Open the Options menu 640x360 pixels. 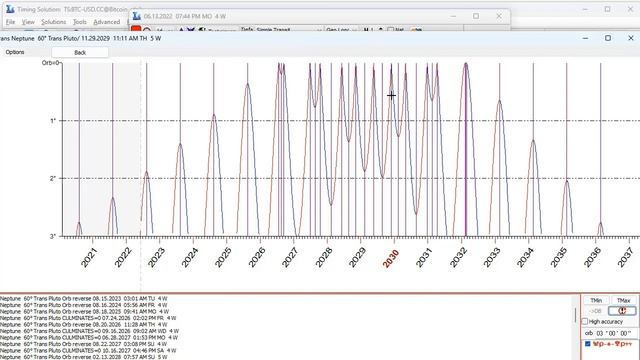15,52
